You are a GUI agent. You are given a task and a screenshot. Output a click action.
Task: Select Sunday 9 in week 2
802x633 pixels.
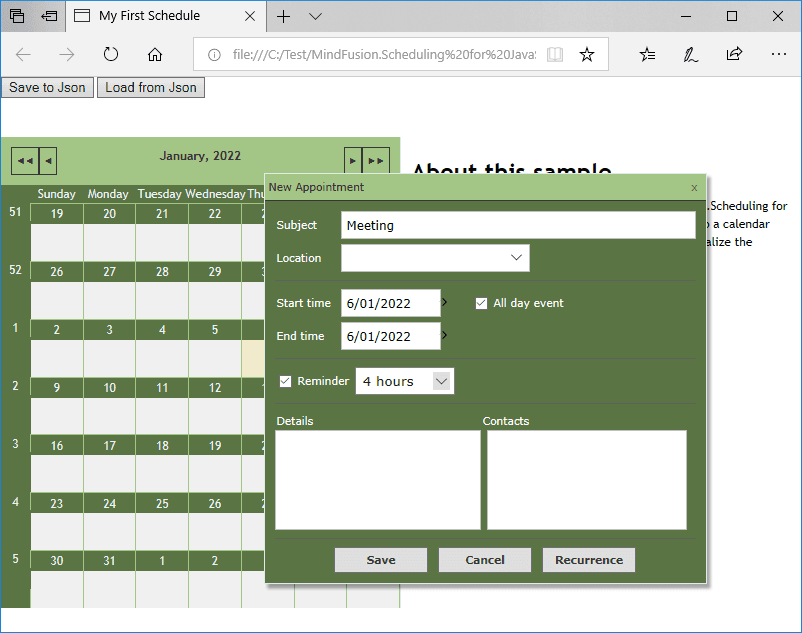click(x=57, y=388)
